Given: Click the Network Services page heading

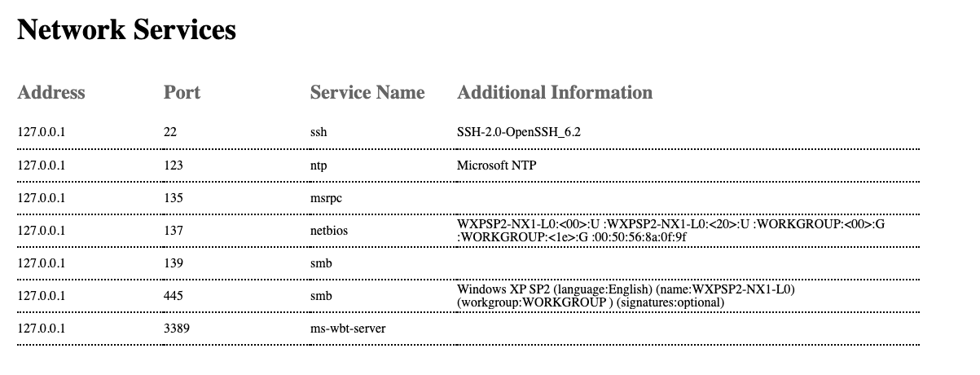Looking at the screenshot, I should coord(126,30).
